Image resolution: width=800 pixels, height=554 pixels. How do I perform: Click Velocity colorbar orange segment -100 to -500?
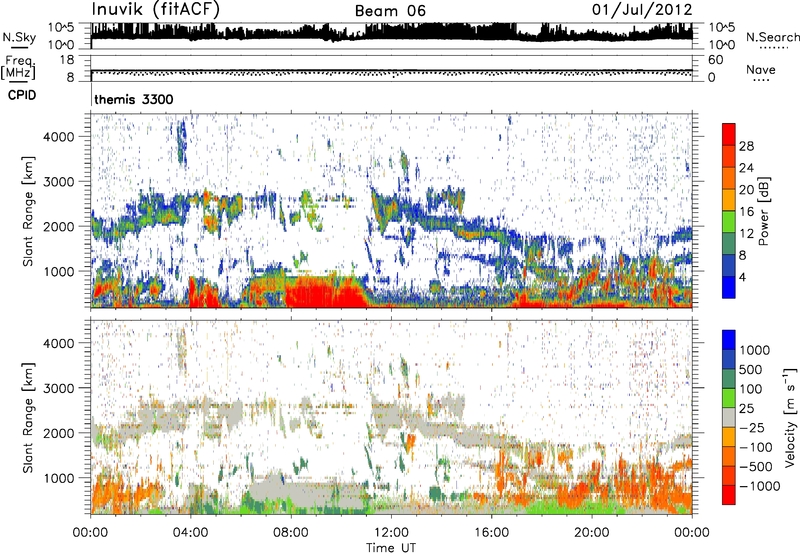pyautogui.click(x=729, y=456)
